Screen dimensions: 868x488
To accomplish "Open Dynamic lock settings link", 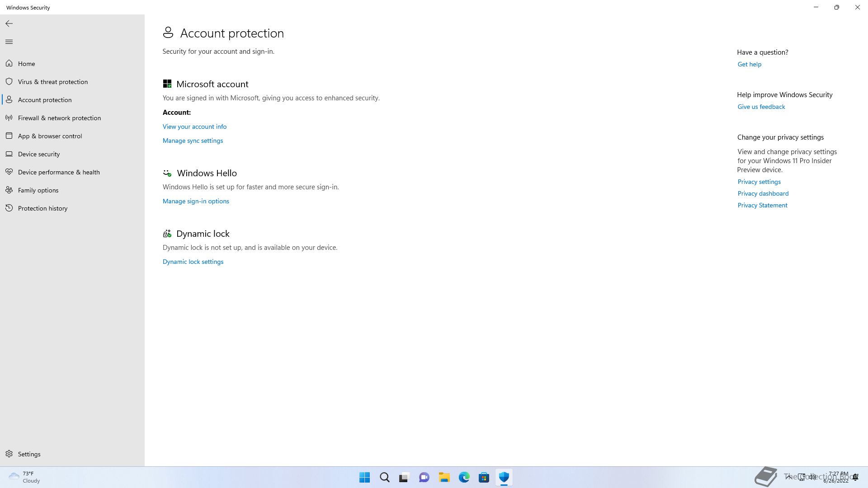I will point(193,262).
